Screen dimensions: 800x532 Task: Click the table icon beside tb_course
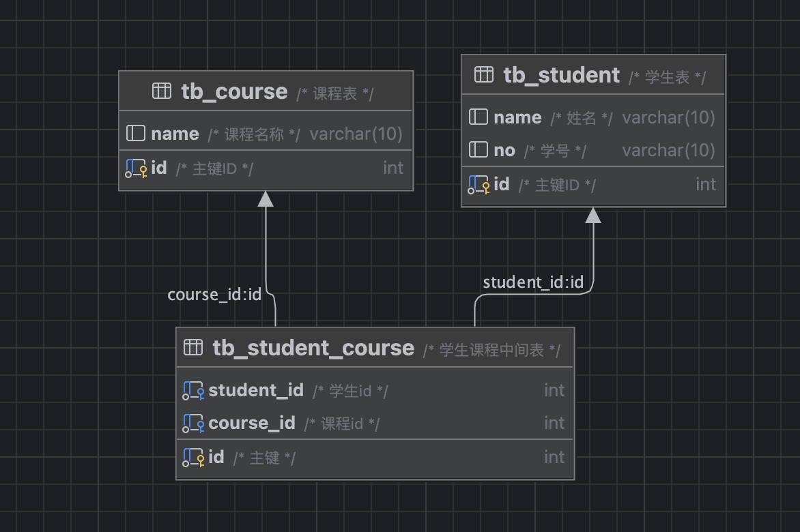[x=162, y=91]
